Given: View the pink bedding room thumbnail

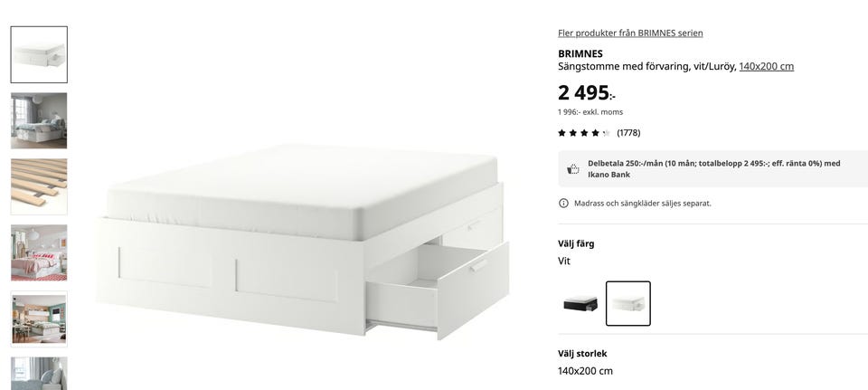Looking at the screenshot, I should (39, 252).
